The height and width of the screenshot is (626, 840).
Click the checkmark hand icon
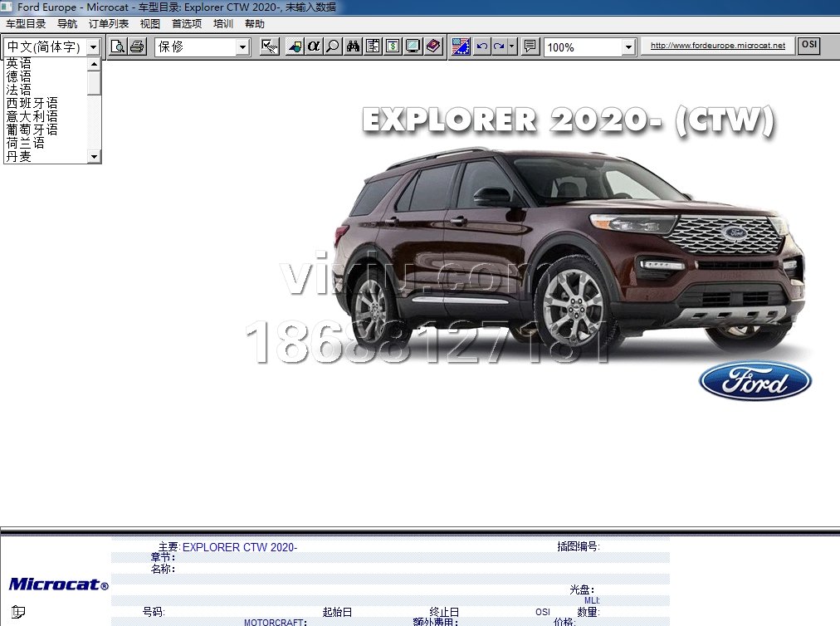[269, 46]
